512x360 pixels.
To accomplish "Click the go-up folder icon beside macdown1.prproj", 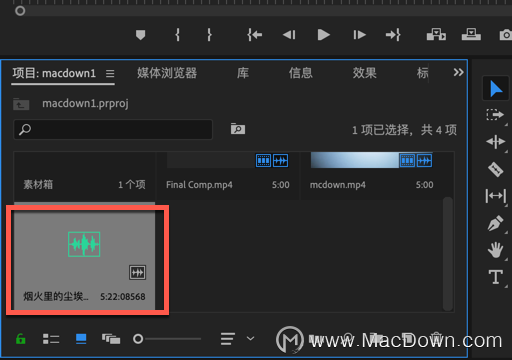I will (21, 104).
